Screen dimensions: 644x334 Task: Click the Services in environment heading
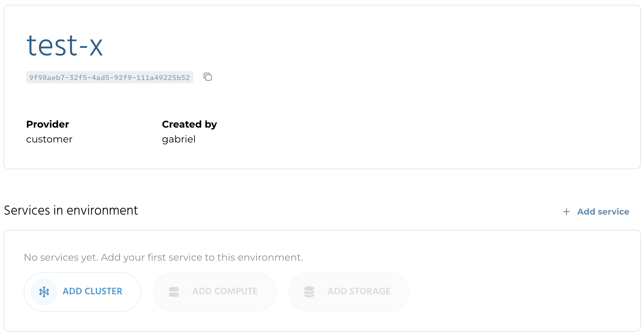pos(71,210)
